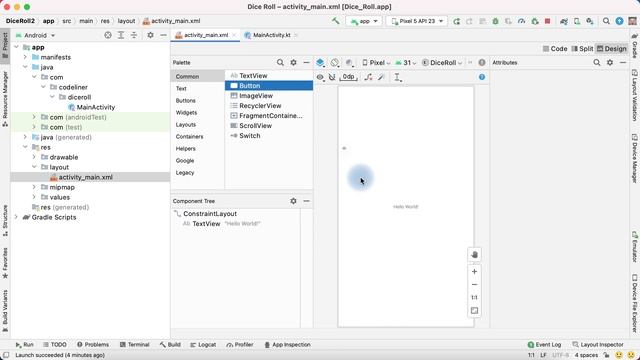Select ConstraintLayout in the Component Tree
Image resolution: width=640 pixels, height=360 pixels.
(210, 214)
